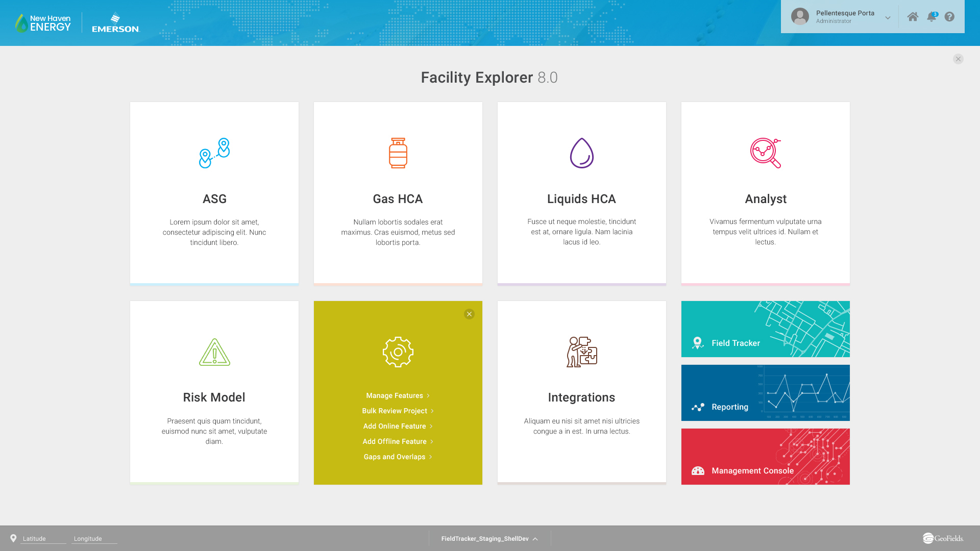Open the Field Tracker panel
This screenshot has width=980, height=551.
pyautogui.click(x=765, y=329)
